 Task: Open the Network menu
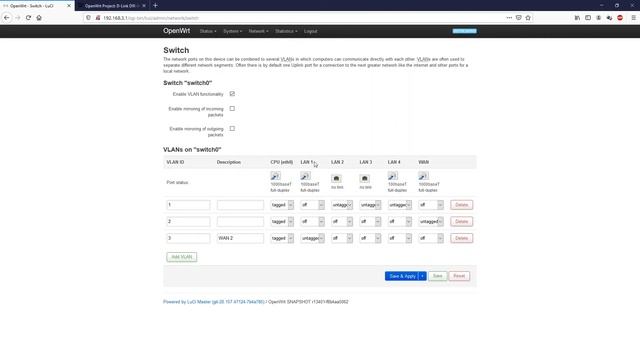258,31
